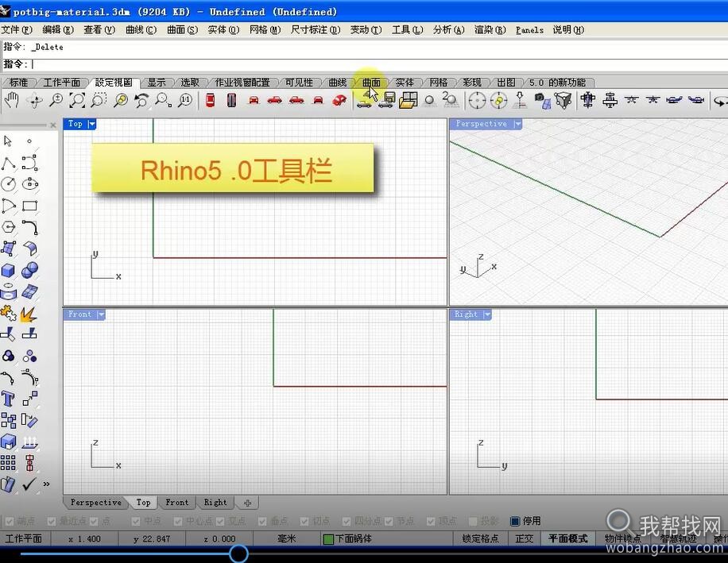Viewport: 728px width, 563px height.
Task: Select the Polygon tool
Action: pos(9,227)
